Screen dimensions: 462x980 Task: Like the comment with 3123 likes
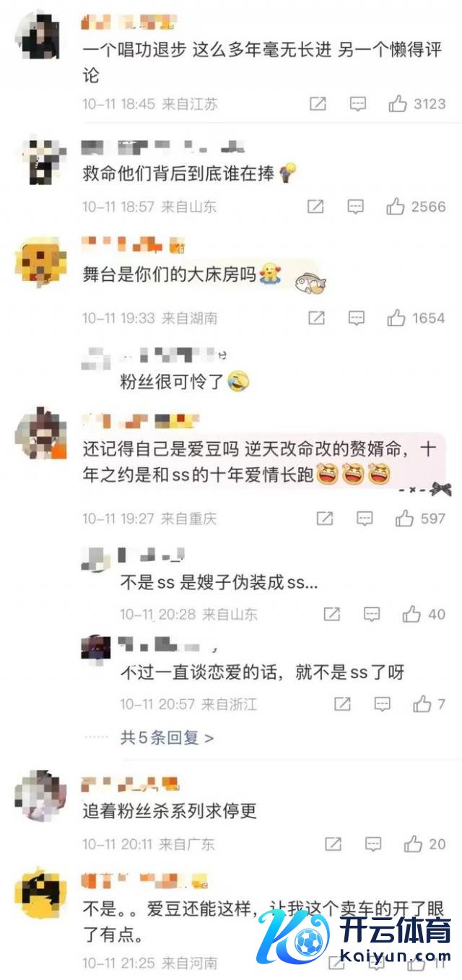click(x=418, y=104)
